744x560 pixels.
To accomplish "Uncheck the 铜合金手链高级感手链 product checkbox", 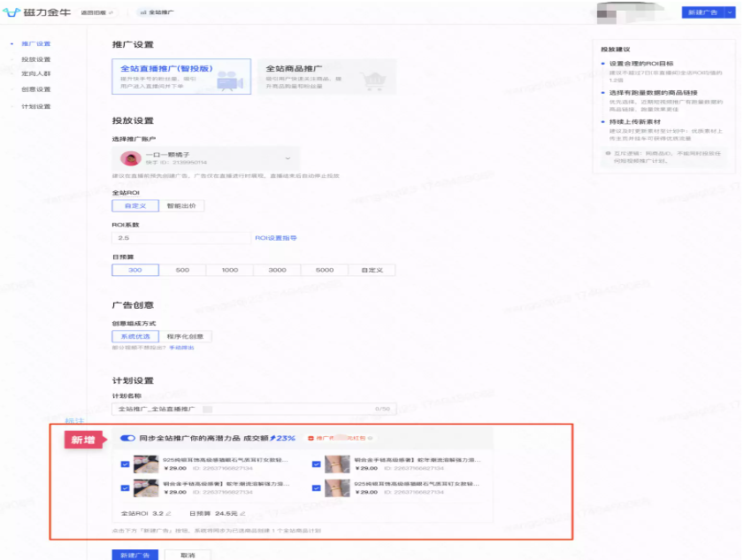I will (127, 486).
